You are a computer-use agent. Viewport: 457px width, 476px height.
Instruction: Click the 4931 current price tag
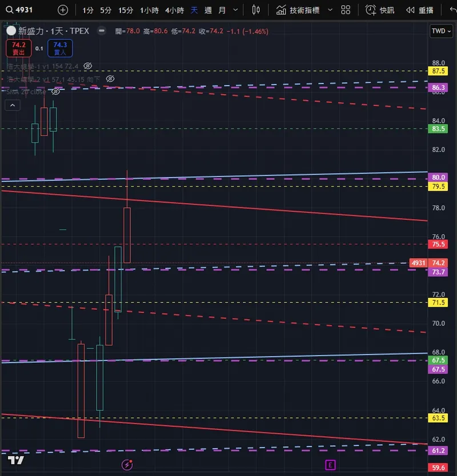click(x=418, y=263)
